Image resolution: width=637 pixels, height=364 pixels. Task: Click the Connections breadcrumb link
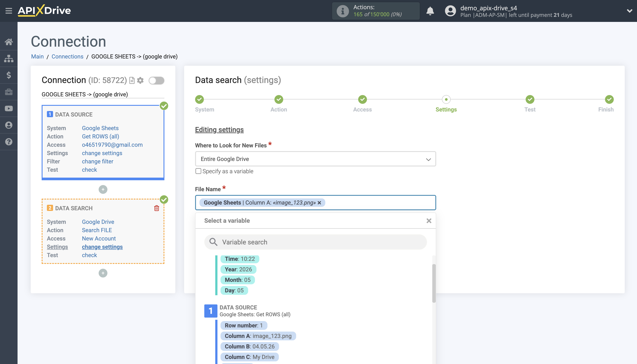pyautogui.click(x=67, y=57)
